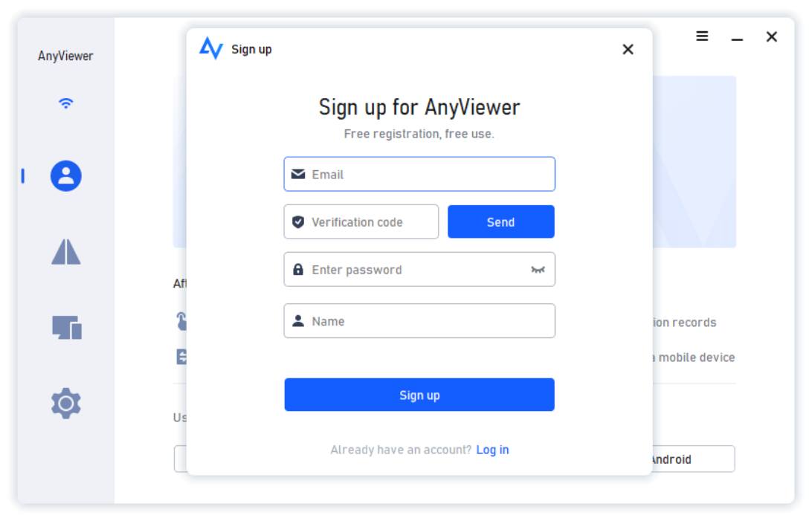Image resolution: width=812 pixels, height=521 pixels.
Task: Click the padlock icon in password field
Action: click(297, 269)
